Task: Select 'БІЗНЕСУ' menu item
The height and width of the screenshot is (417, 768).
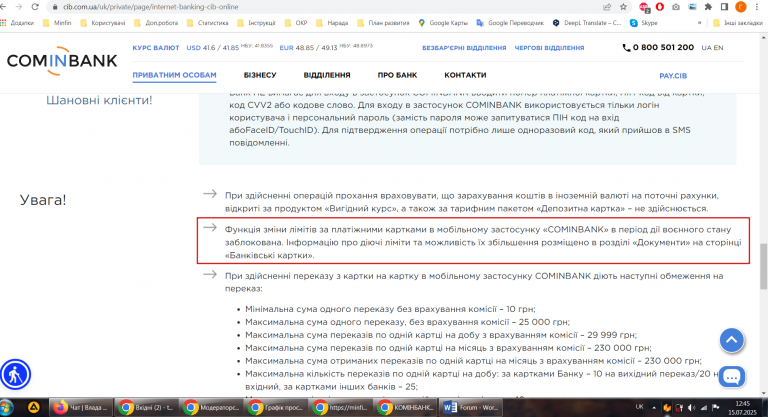Action: click(260, 75)
